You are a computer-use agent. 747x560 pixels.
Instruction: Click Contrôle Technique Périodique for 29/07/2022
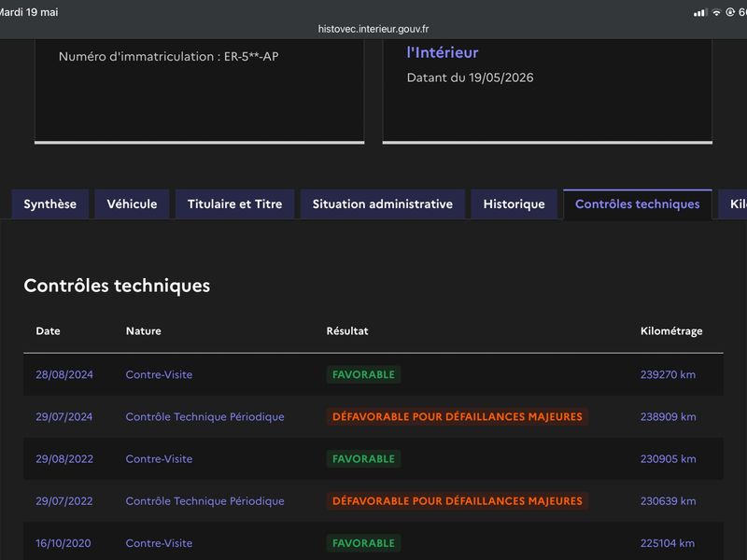coord(204,501)
